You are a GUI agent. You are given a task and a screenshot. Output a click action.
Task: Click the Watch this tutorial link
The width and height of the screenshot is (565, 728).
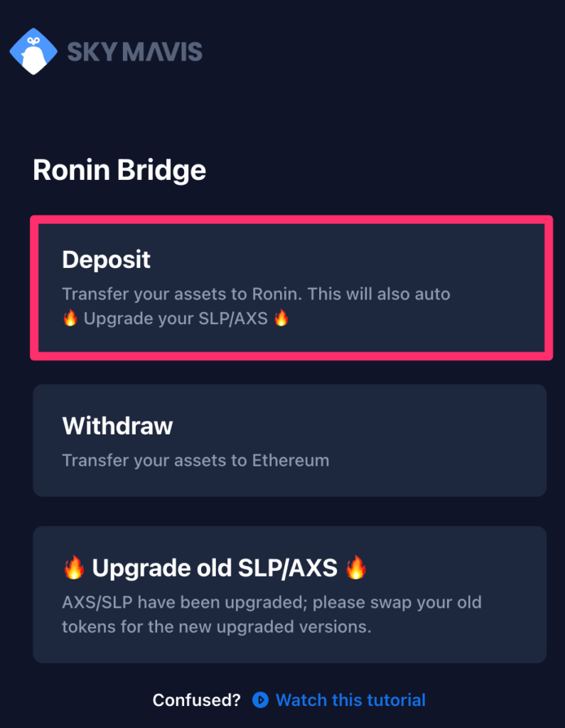point(350,700)
